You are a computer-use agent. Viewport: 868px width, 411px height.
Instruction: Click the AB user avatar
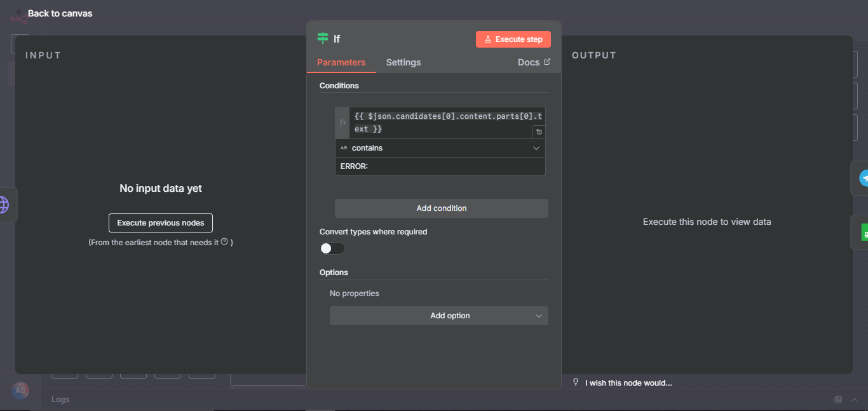point(20,391)
